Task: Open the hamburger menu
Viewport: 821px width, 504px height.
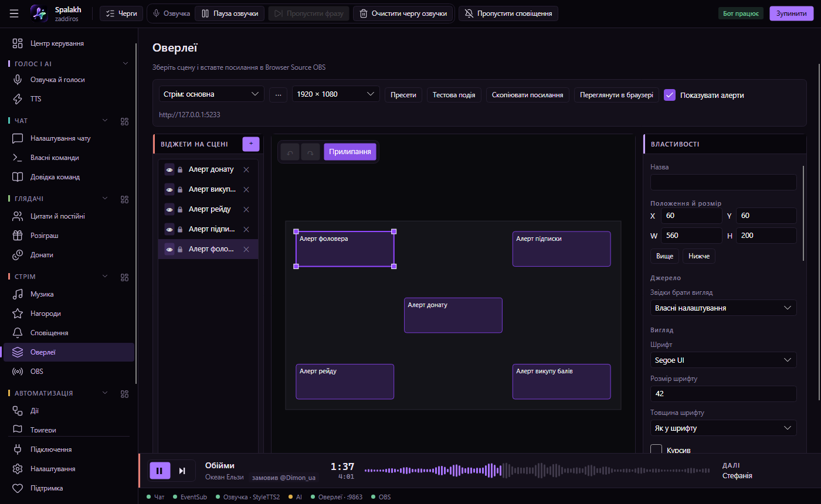Action: pos(14,13)
